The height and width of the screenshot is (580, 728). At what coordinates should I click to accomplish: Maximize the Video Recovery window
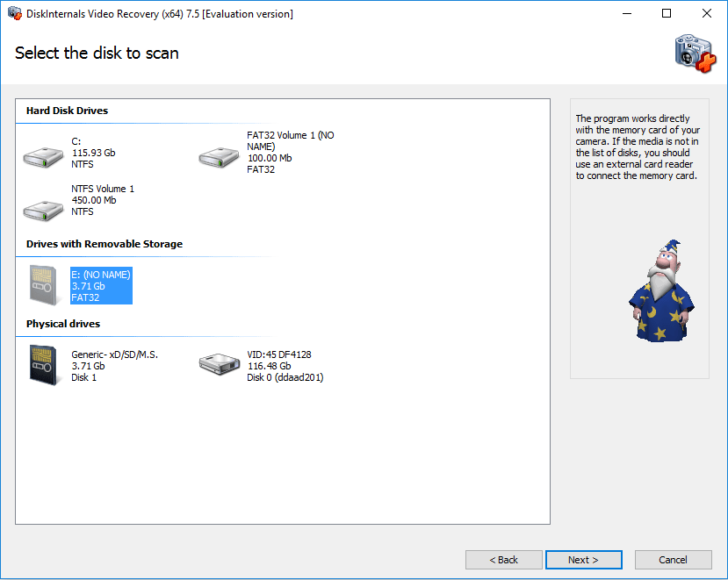[667, 13]
